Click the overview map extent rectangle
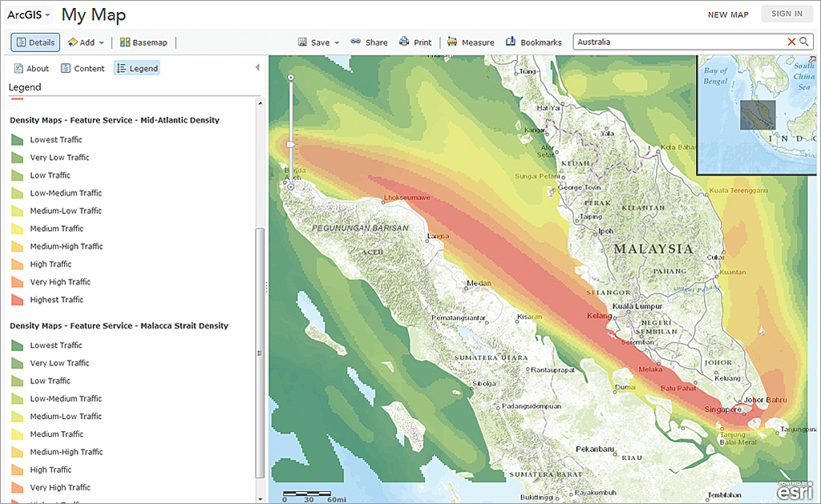821x504 pixels. click(757, 115)
